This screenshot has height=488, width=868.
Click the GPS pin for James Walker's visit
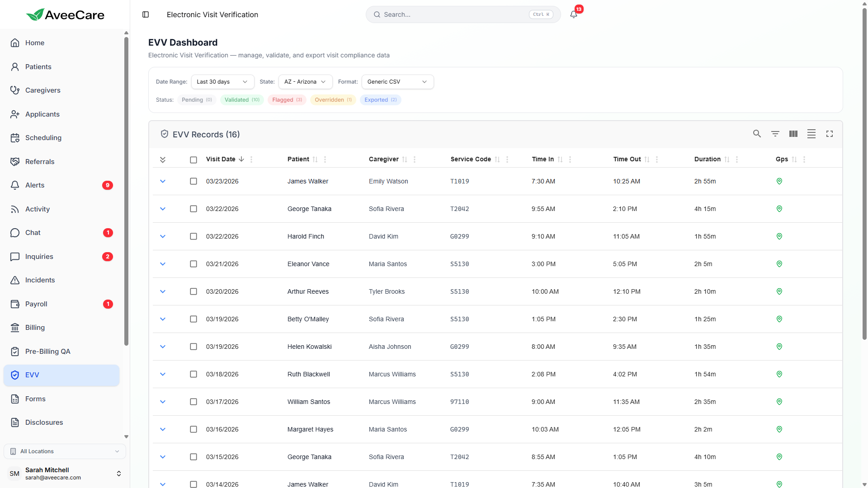tap(779, 181)
